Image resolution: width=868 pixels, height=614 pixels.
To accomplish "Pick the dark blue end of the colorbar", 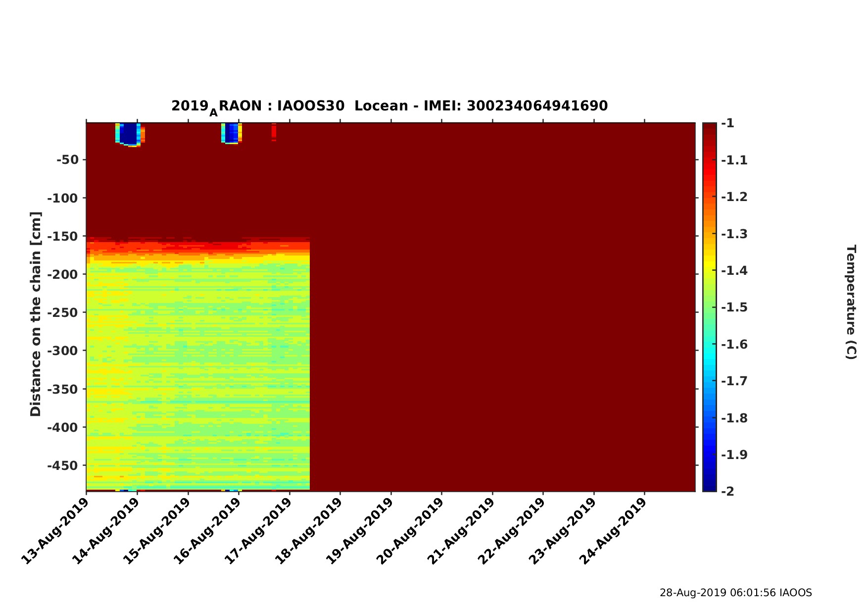I will (709, 485).
